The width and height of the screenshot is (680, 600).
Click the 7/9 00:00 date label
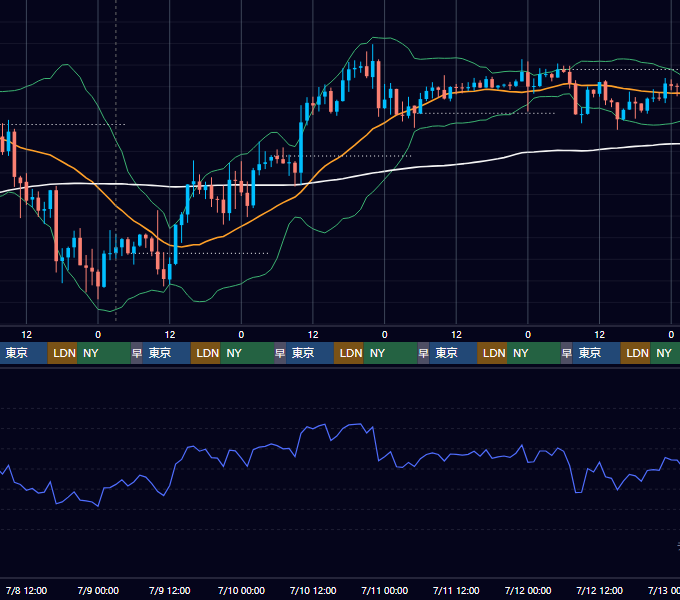[98, 590]
